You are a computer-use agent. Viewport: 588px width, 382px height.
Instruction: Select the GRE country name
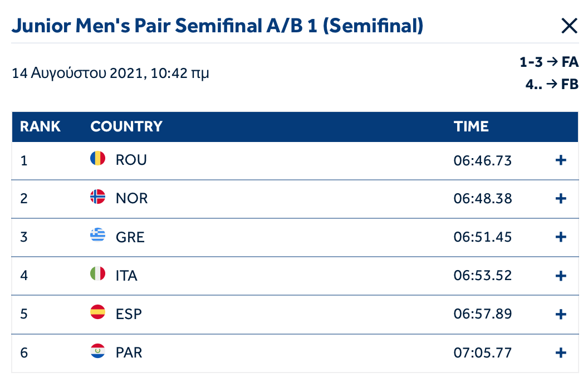coord(130,237)
